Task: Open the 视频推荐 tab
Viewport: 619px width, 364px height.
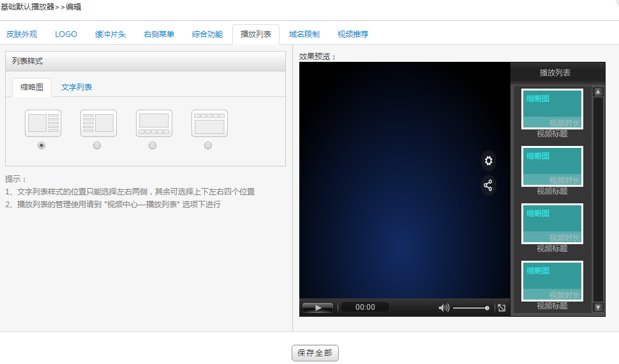Action: click(352, 34)
